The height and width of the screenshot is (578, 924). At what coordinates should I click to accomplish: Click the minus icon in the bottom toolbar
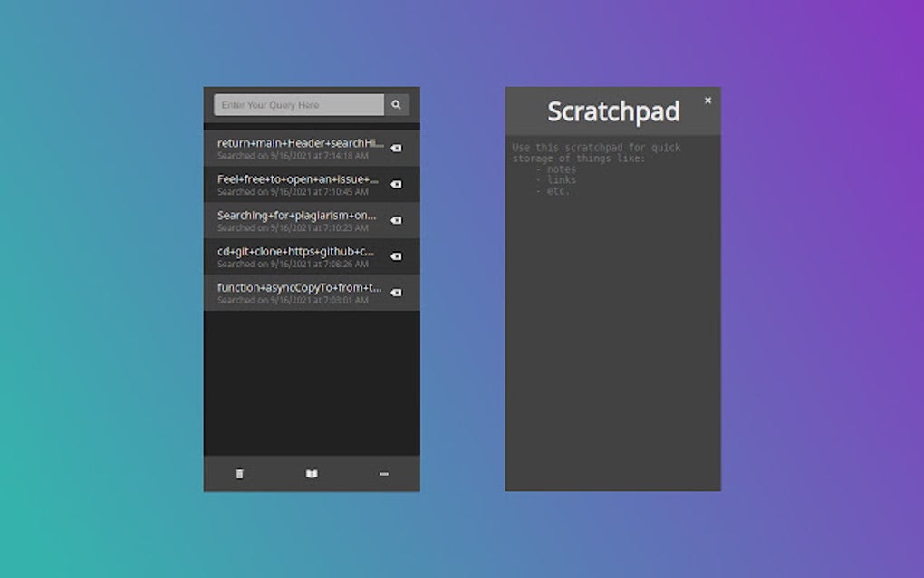click(x=383, y=473)
